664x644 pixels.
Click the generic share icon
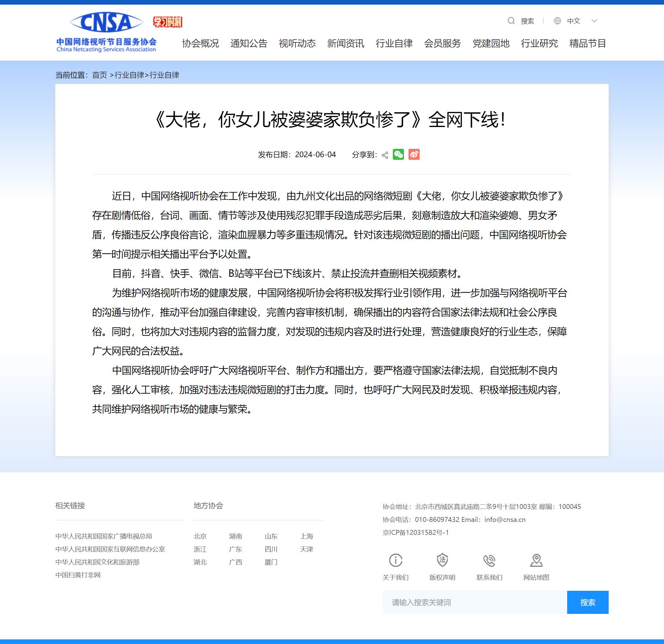385,155
